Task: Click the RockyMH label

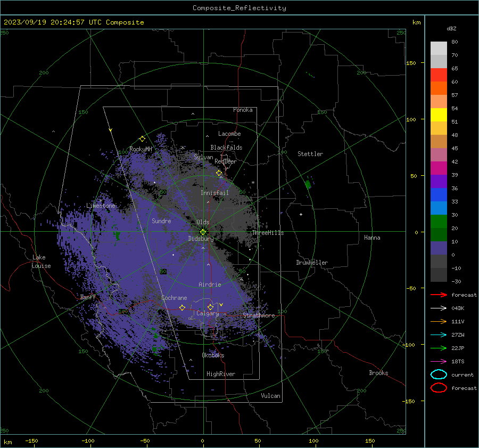Action: 141,149
